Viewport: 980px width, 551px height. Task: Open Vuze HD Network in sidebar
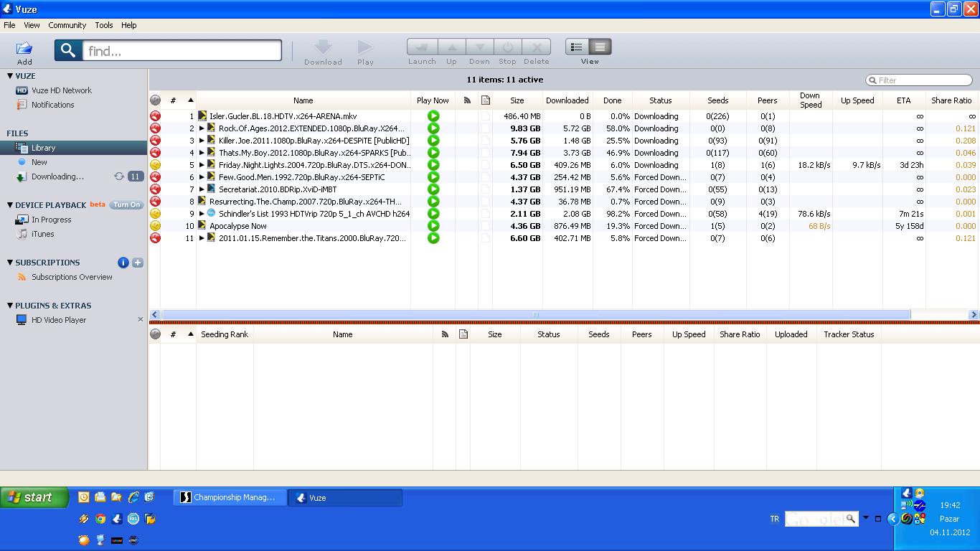point(62,90)
